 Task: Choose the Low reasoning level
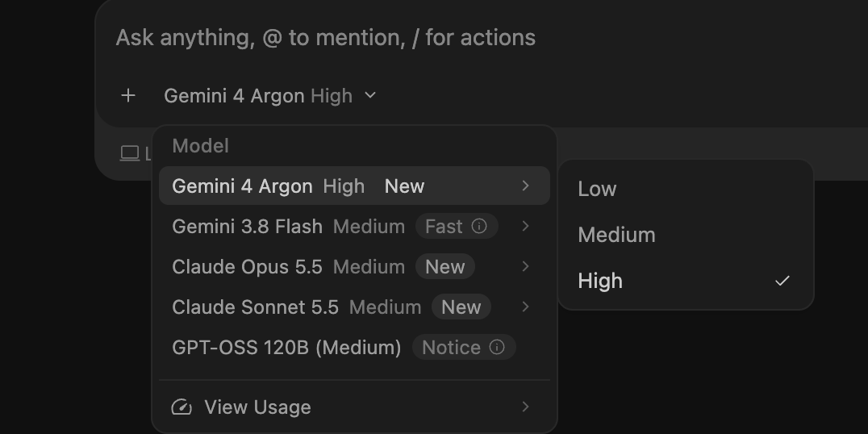pos(686,189)
